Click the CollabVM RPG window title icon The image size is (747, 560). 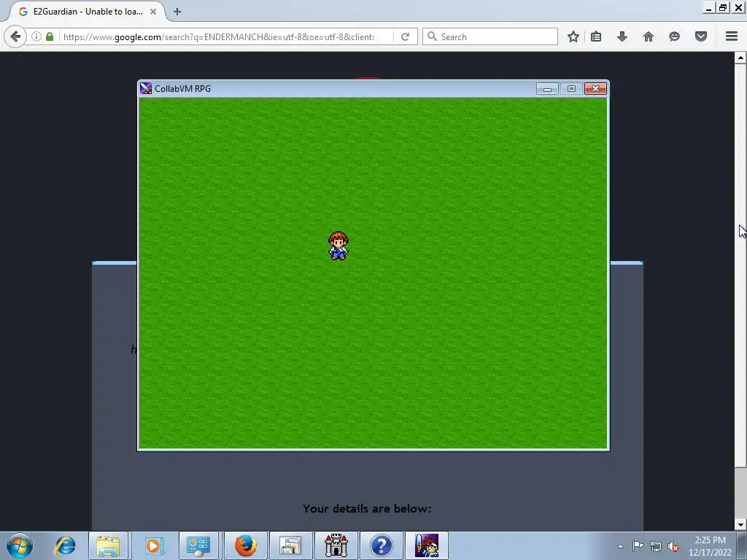pyautogui.click(x=146, y=88)
